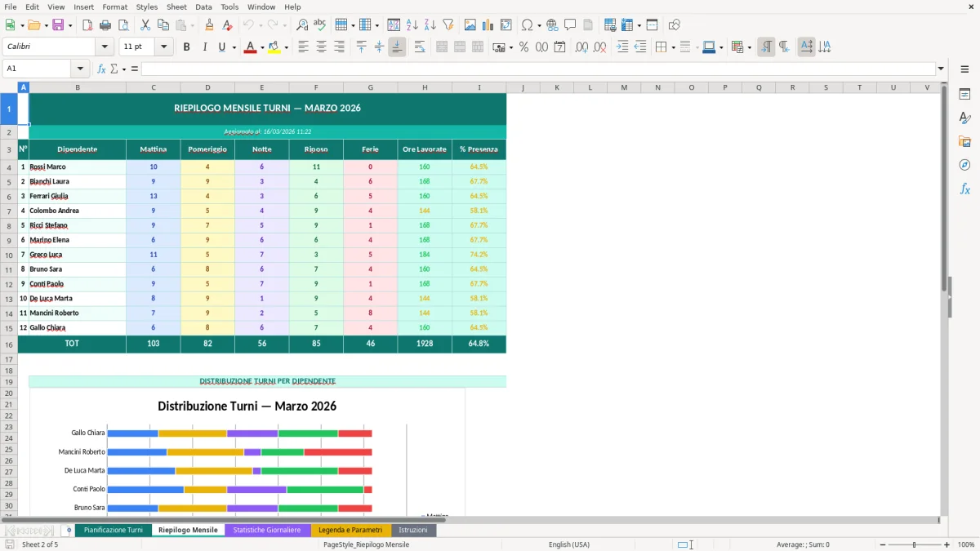Click row header 16
The image size is (980, 551).
click(9, 344)
